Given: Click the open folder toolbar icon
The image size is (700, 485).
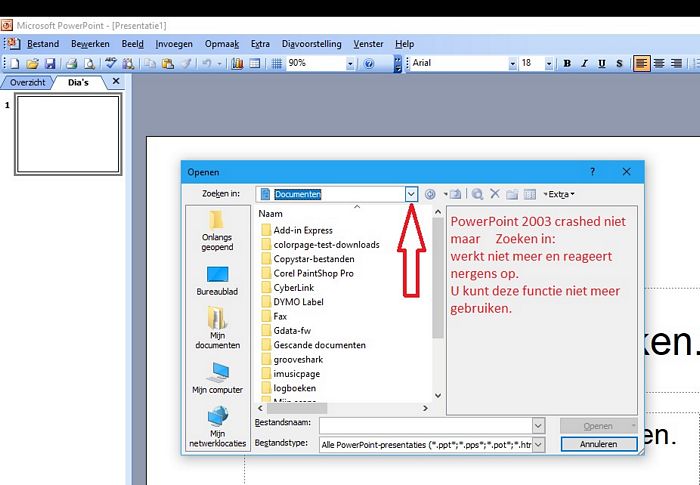Looking at the screenshot, I should pyautogui.click(x=32, y=63).
